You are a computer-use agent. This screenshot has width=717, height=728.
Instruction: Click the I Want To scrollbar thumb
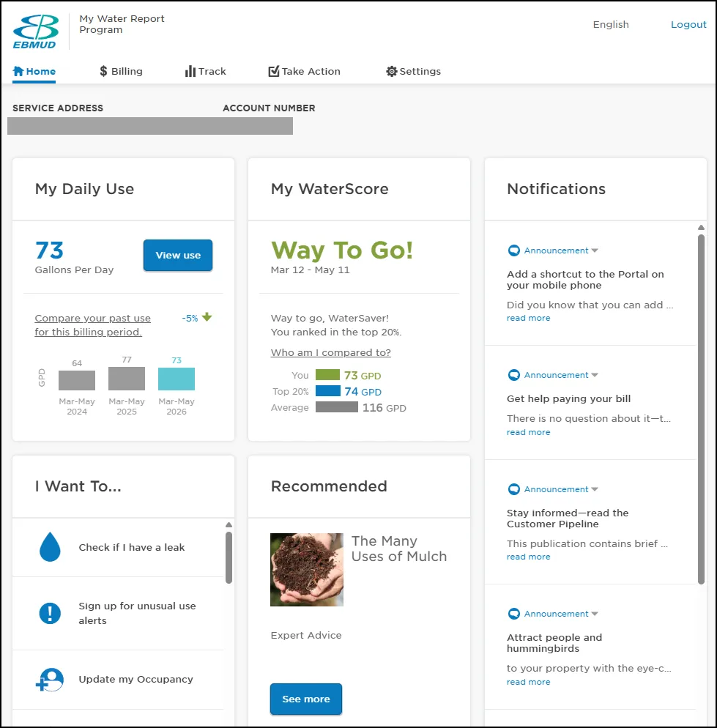click(229, 557)
